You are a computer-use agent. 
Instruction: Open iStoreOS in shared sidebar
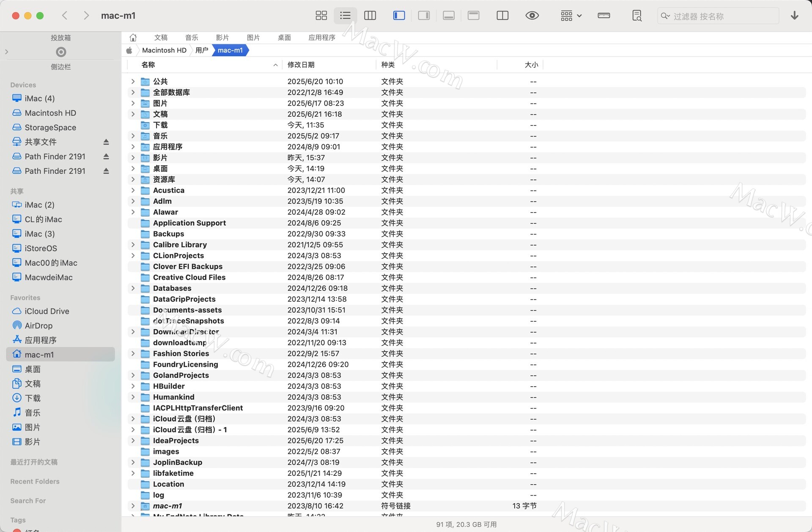point(41,248)
